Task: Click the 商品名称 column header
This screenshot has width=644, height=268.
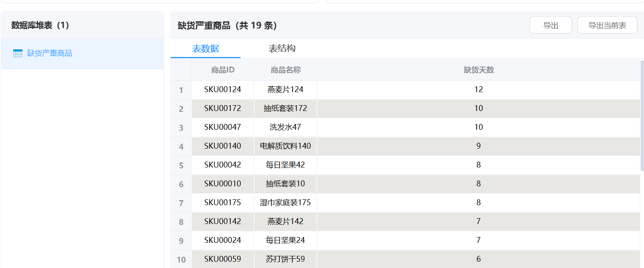Action: [286, 70]
